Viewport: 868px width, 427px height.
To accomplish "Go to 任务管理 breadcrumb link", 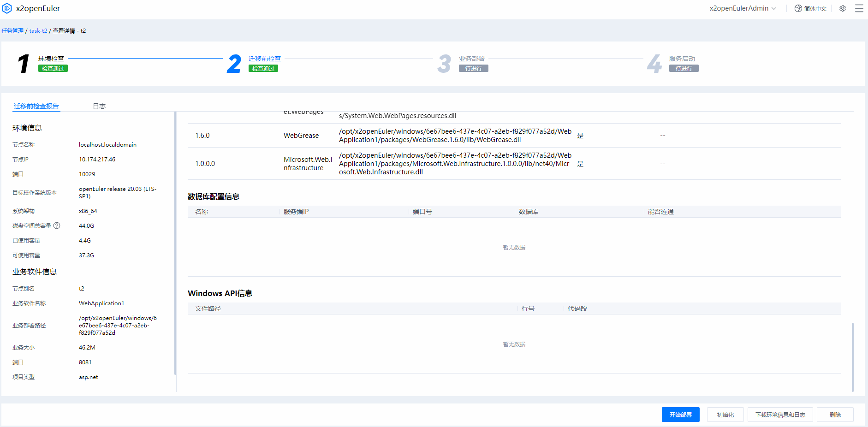I will coord(12,31).
